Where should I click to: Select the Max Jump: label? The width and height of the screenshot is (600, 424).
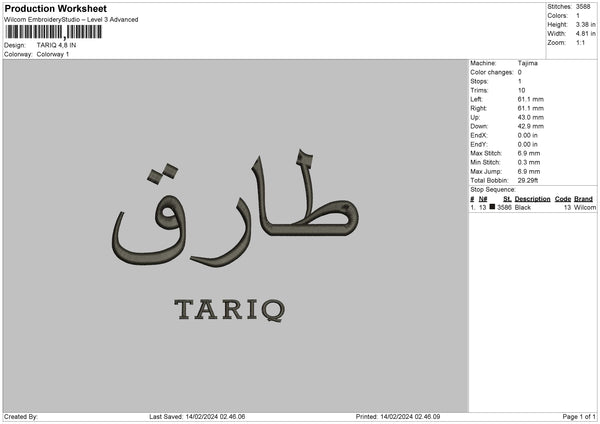[x=486, y=171]
